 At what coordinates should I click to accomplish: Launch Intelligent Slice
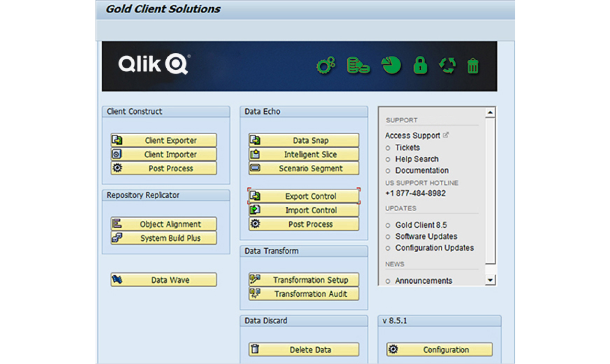click(304, 154)
